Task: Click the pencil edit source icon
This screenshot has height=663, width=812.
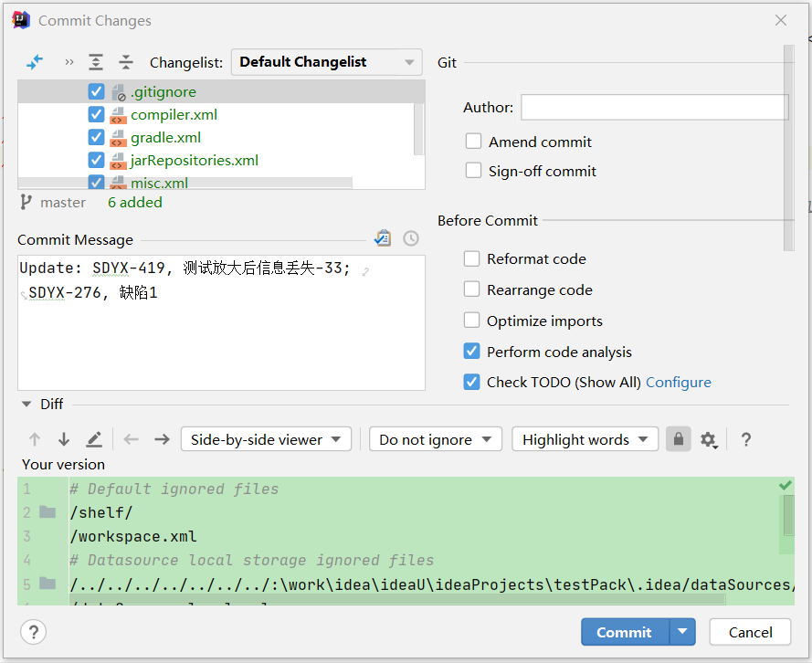Action: pos(94,439)
